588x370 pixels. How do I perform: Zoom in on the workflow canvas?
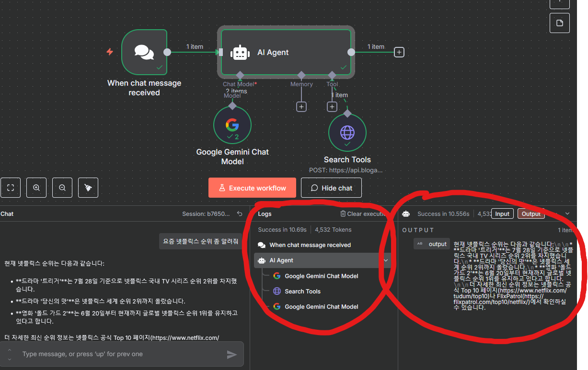[36, 188]
